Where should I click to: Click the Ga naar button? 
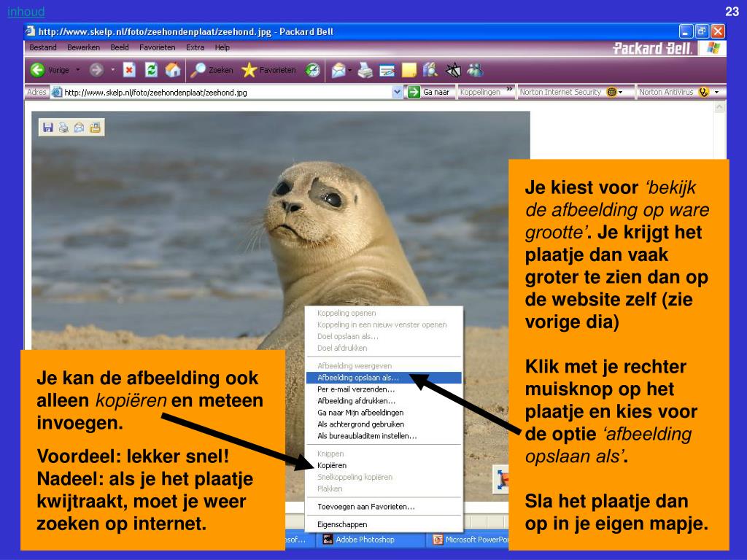(429, 92)
